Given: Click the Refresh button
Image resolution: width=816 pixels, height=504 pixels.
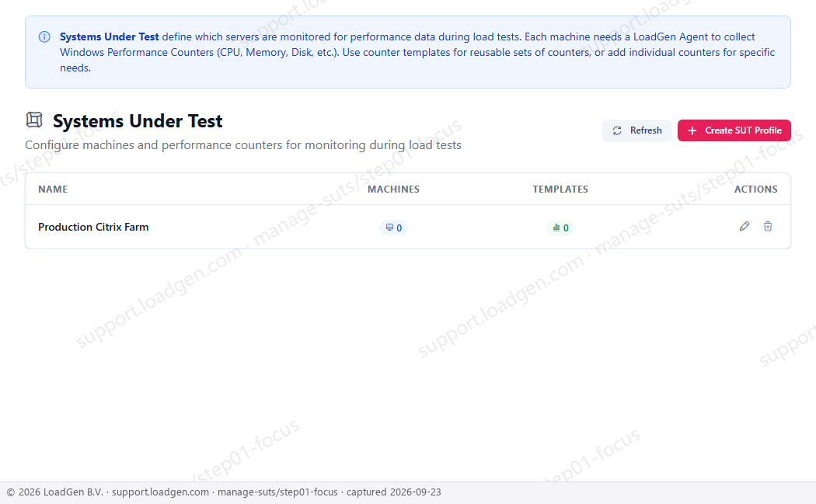Looking at the screenshot, I should pyautogui.click(x=636, y=130).
